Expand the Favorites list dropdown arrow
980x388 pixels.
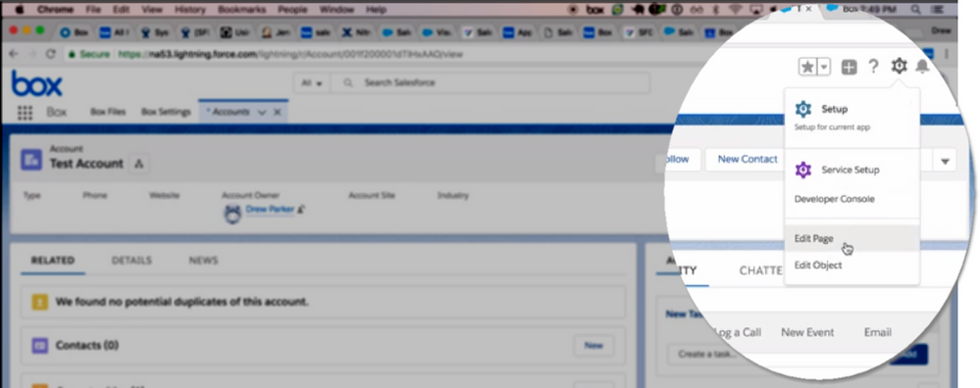coord(824,67)
